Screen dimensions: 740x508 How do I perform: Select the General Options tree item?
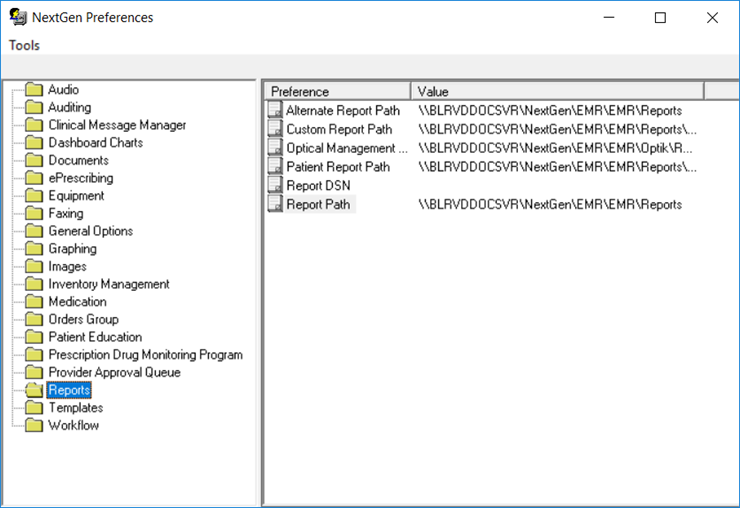point(91,230)
